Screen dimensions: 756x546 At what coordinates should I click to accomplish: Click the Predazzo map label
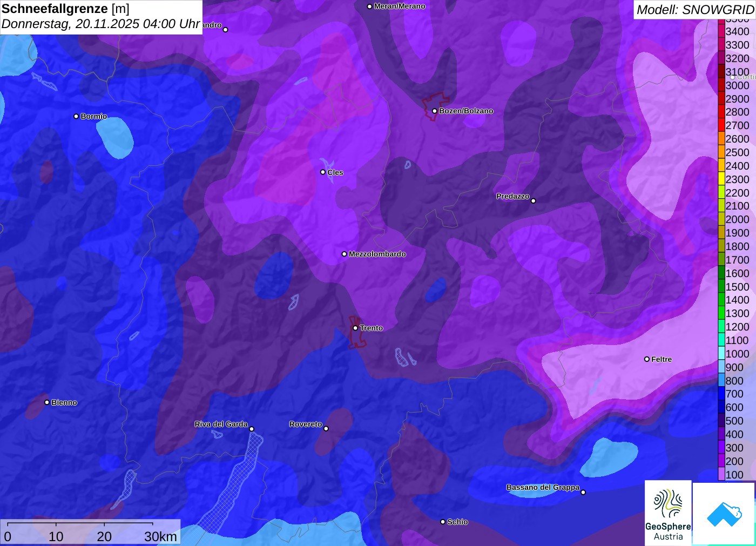pyautogui.click(x=513, y=196)
